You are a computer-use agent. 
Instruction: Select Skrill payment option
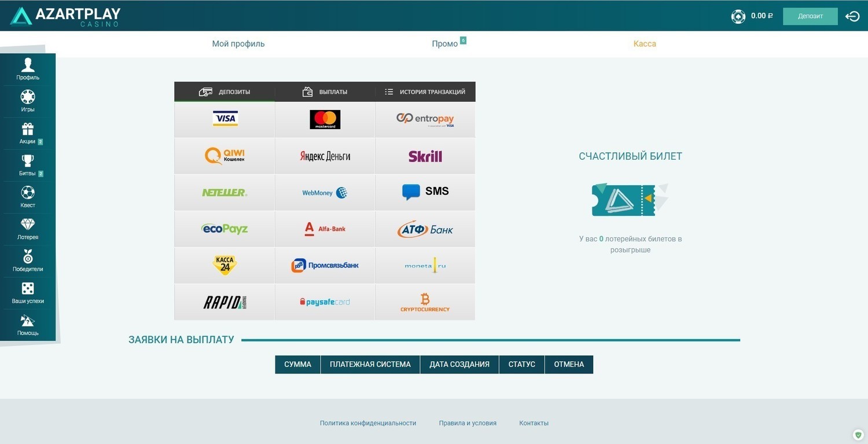coord(425,156)
